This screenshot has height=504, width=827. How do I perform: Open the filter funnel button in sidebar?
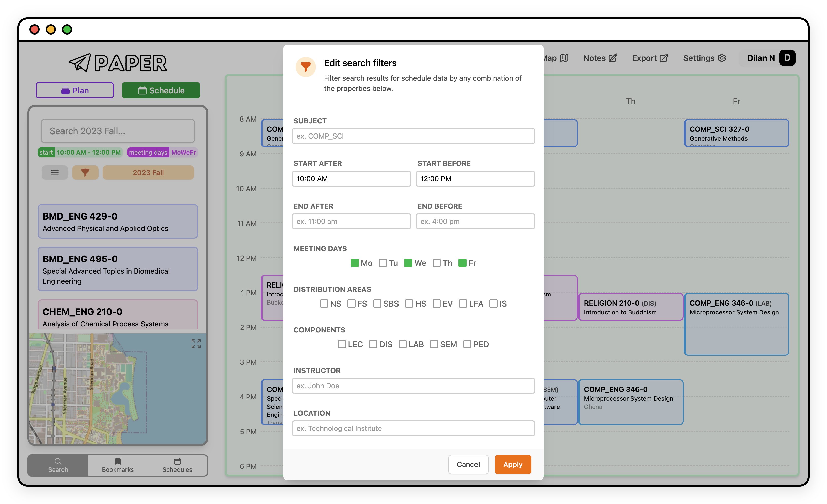tap(85, 172)
